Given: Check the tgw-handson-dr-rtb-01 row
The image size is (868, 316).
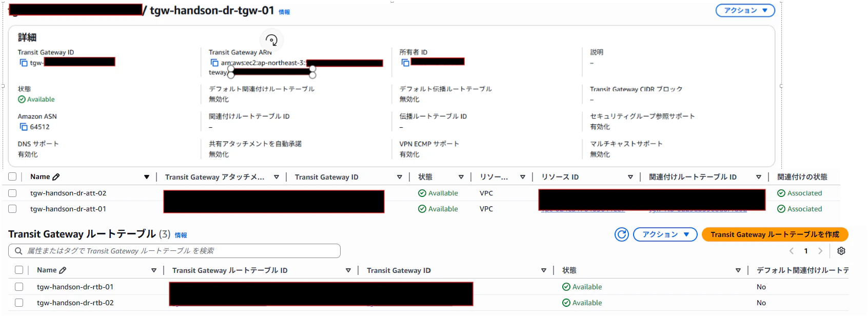Looking at the screenshot, I should click(x=19, y=287).
